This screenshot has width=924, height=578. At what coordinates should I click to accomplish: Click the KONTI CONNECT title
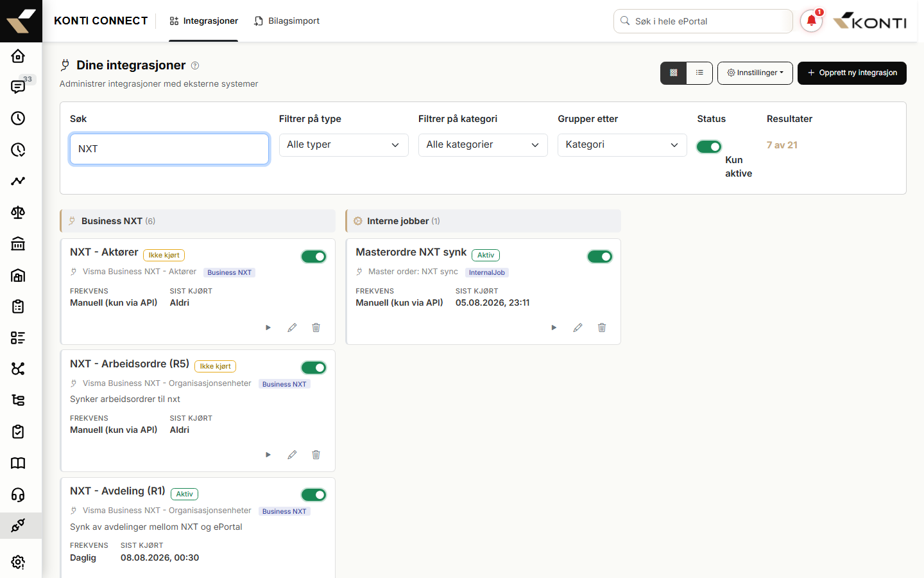tap(101, 21)
